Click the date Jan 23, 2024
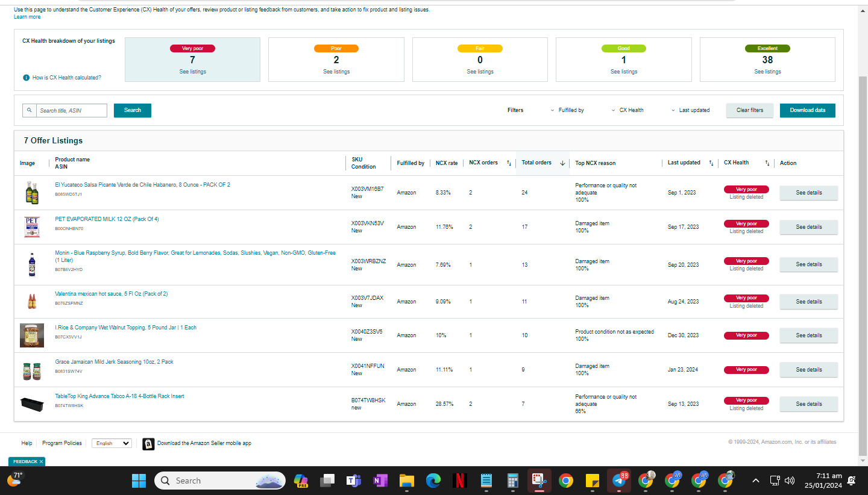The image size is (868, 495). [683, 370]
